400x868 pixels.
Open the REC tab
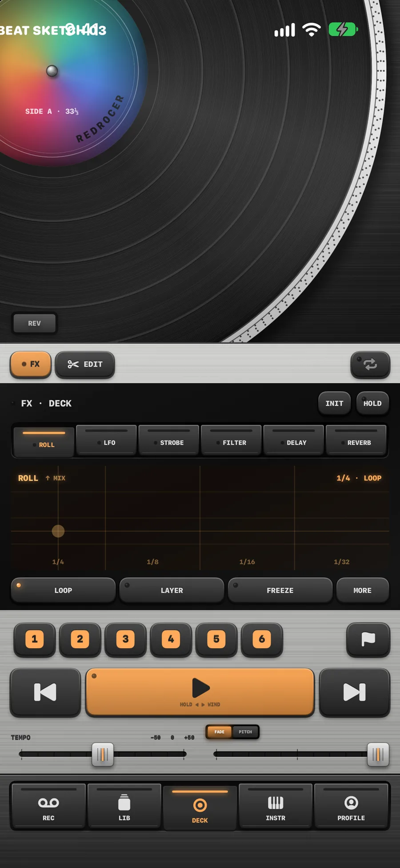pyautogui.click(x=48, y=806)
